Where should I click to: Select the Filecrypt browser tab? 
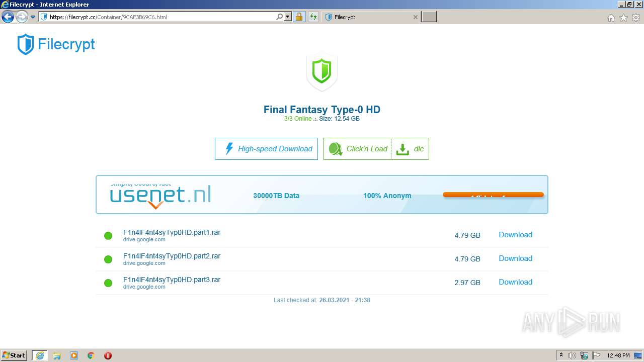click(371, 17)
